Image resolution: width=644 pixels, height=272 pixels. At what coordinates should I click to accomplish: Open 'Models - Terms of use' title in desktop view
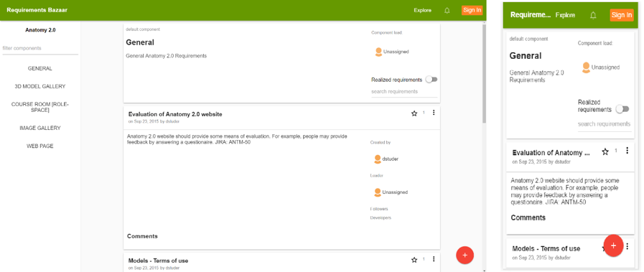(x=158, y=261)
